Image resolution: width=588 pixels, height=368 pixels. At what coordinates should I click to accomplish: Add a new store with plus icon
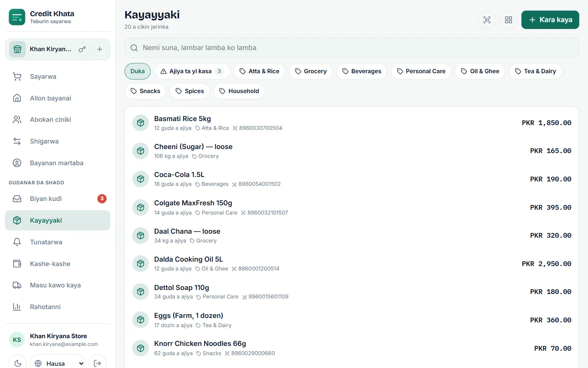(100, 49)
